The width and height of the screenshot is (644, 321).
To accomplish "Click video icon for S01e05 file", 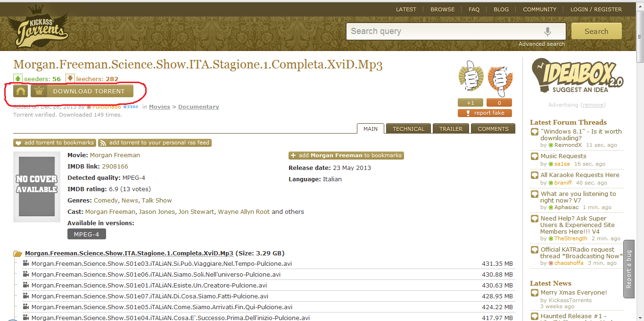I will point(26,307).
